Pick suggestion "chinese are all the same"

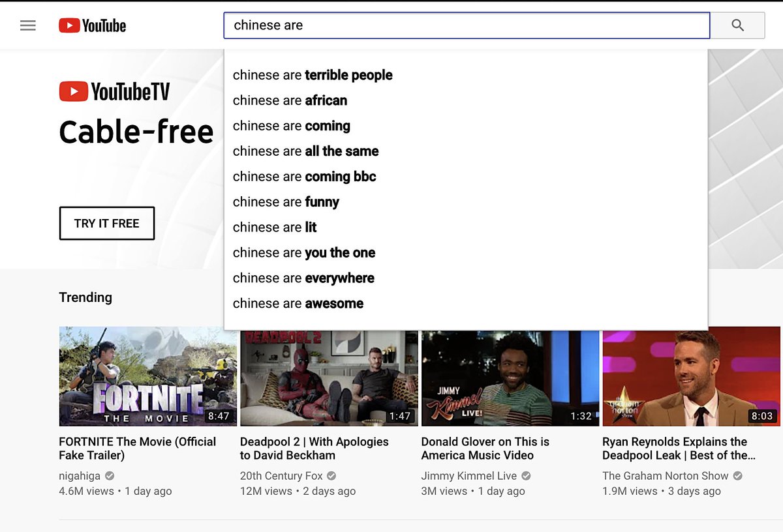[466, 151]
